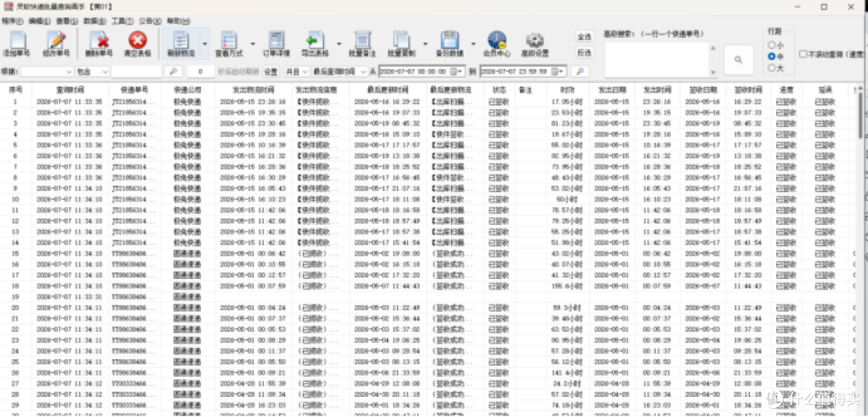Image resolution: width=868 pixels, height=417 pixels.
Task: Sort by the 查询时间 column header
Action: click(x=70, y=89)
